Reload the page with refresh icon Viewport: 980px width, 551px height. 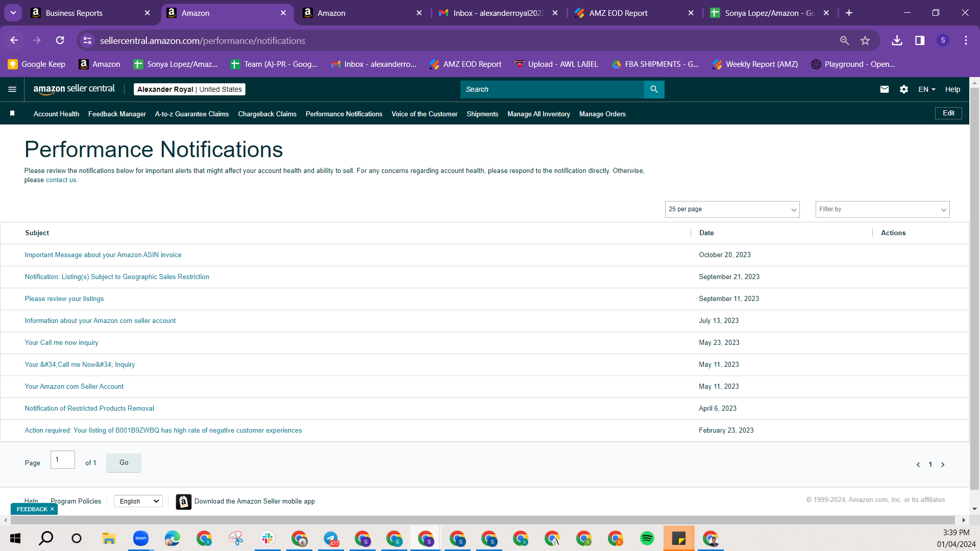tap(60, 40)
